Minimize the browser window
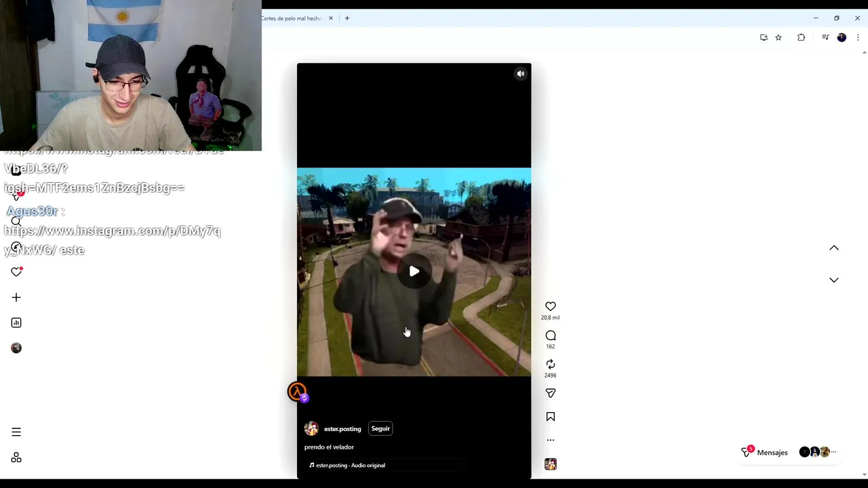Viewport: 868px width, 488px height. click(x=816, y=18)
